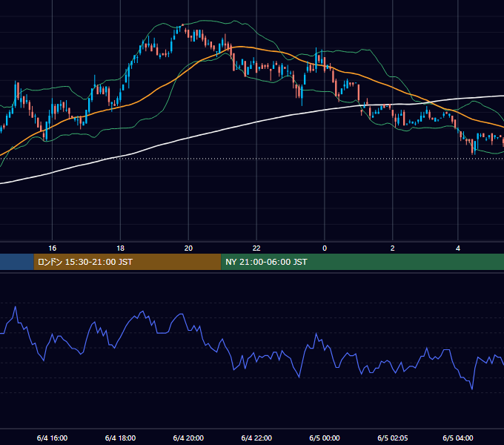Click the 2 hour label on price chart axis
This screenshot has height=445, width=504.
tap(393, 248)
